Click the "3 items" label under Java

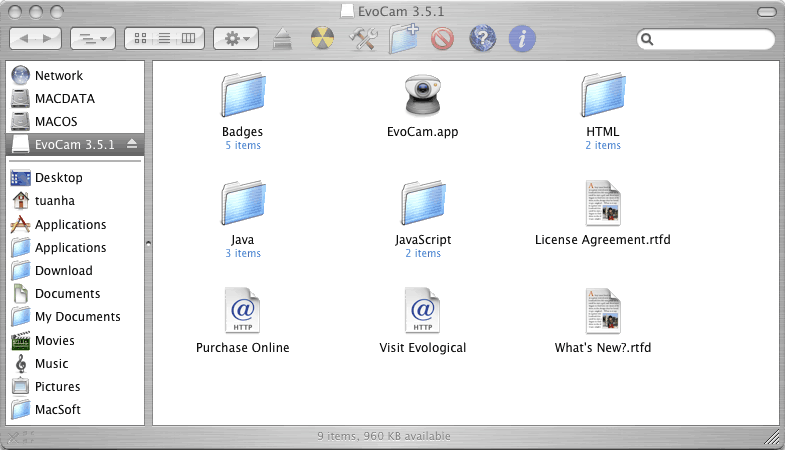point(243,254)
